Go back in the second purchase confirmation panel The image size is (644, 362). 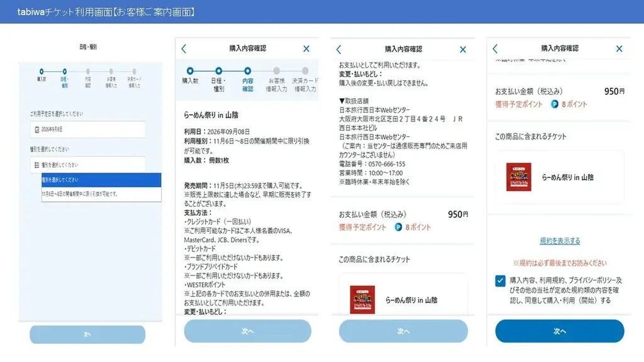point(184,49)
